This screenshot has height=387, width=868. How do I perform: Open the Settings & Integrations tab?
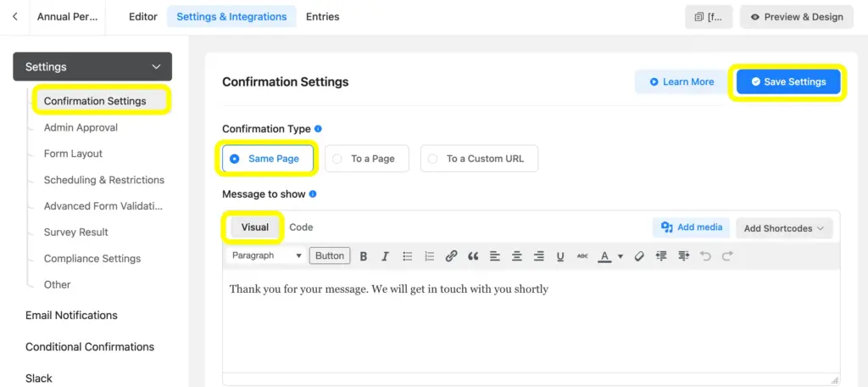231,17
